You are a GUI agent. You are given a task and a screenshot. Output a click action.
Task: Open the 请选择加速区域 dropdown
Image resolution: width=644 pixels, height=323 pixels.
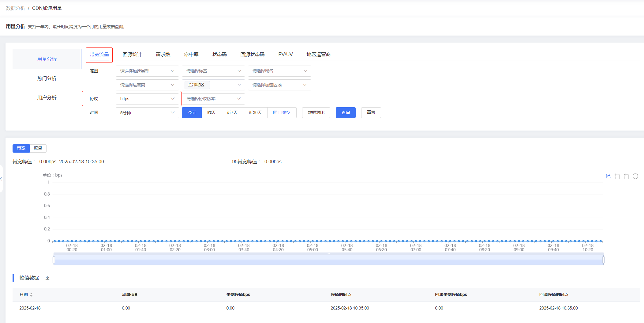279,85
